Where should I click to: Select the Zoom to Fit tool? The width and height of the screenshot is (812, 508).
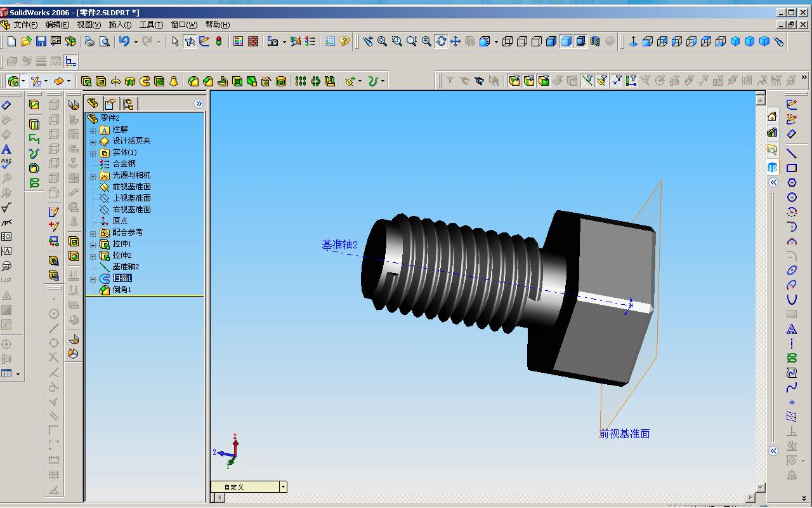coord(382,41)
